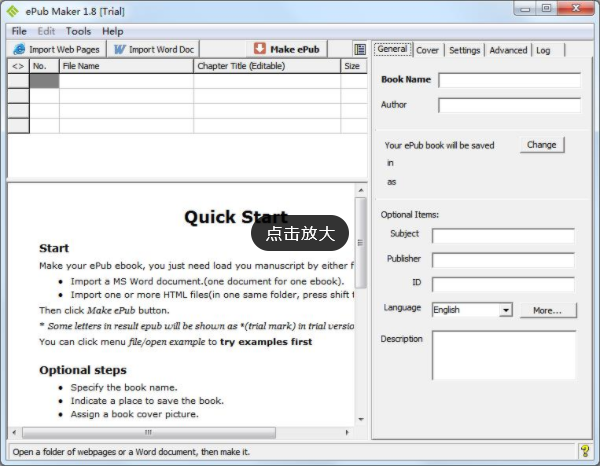Click the Chapter Title column header
The image size is (601, 466).
tap(266, 66)
